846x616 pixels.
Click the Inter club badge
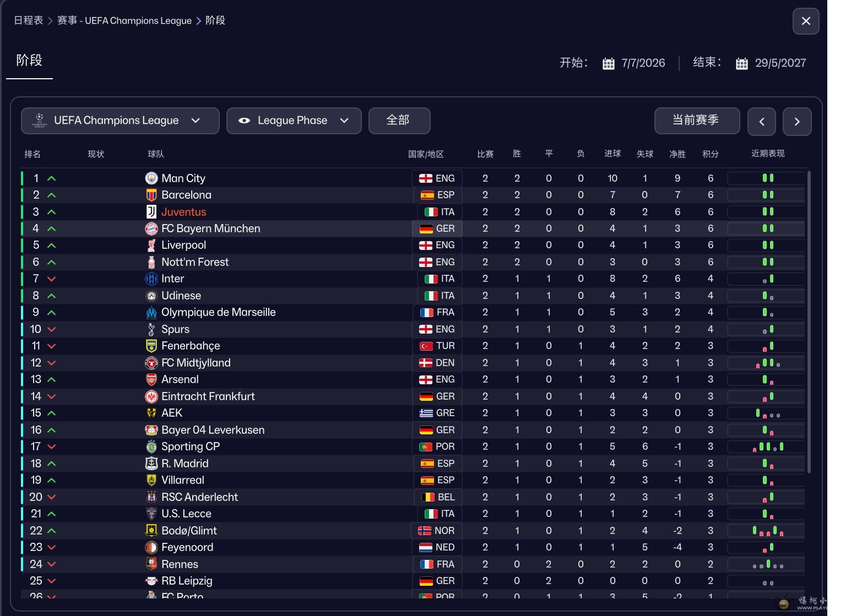pyautogui.click(x=151, y=279)
